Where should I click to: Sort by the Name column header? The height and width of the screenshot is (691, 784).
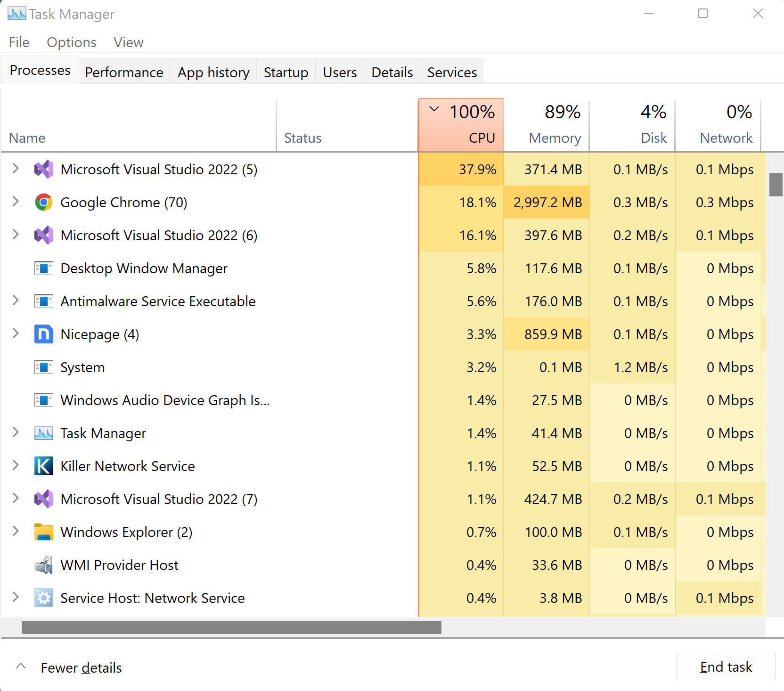pyautogui.click(x=139, y=125)
